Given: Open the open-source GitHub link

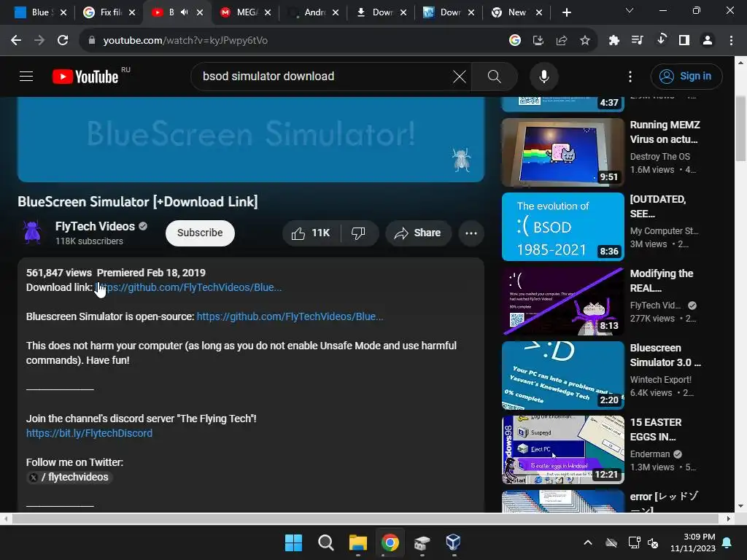Looking at the screenshot, I should point(290,316).
